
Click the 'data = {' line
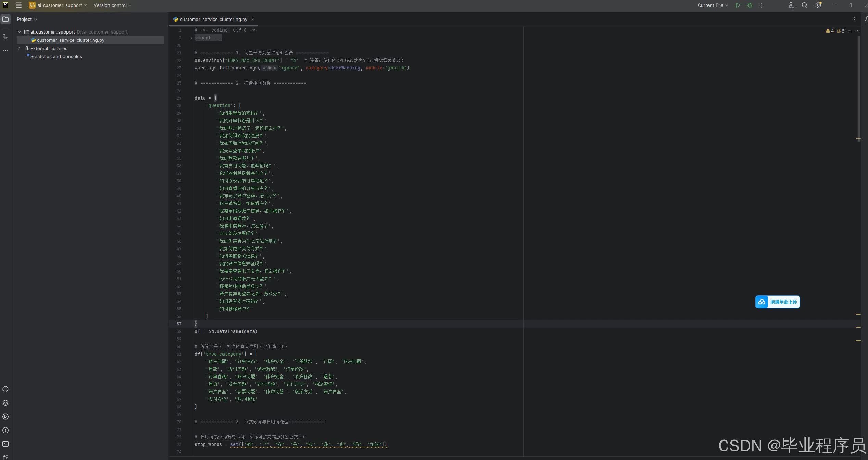click(x=205, y=98)
